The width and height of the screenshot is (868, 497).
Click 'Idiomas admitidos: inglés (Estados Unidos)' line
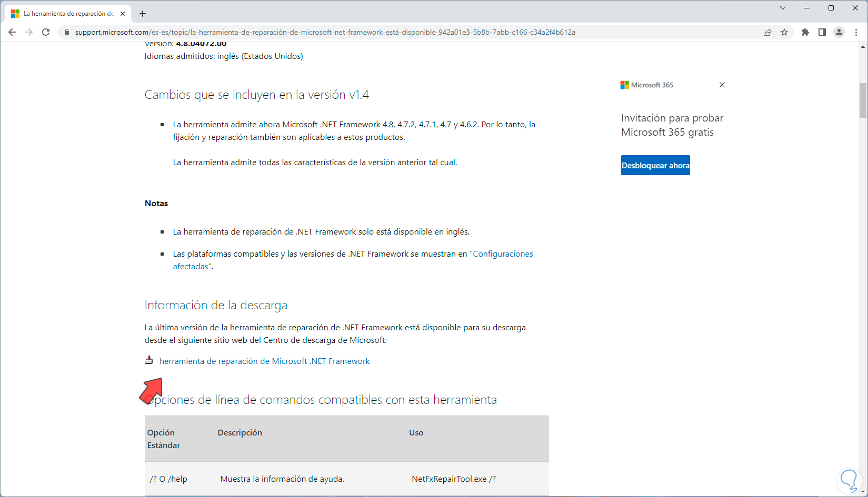pyautogui.click(x=224, y=56)
